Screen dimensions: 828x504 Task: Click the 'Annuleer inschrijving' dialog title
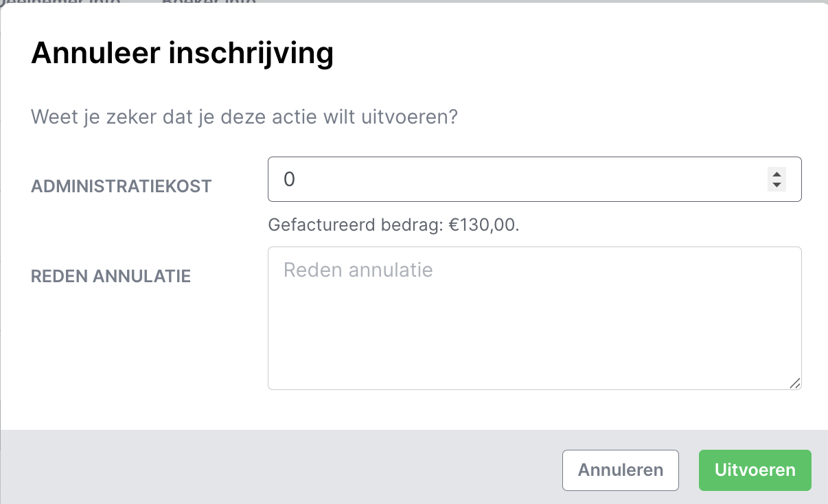[182, 54]
